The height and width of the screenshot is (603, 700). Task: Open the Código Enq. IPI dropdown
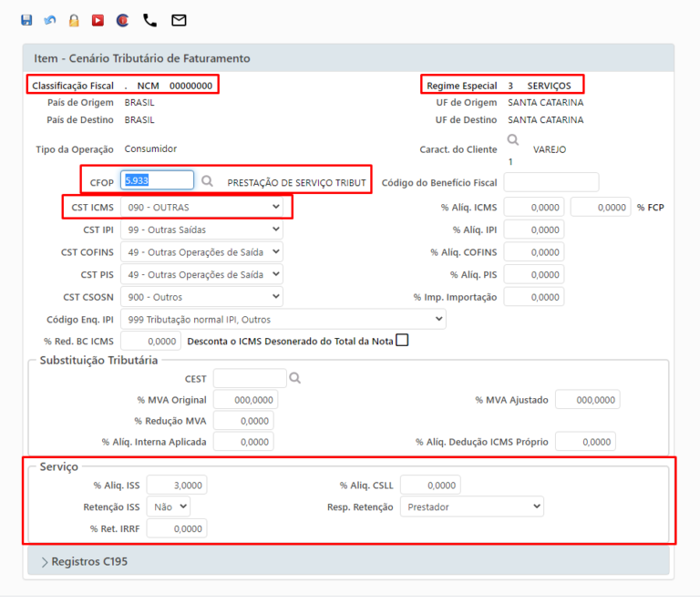tap(283, 319)
